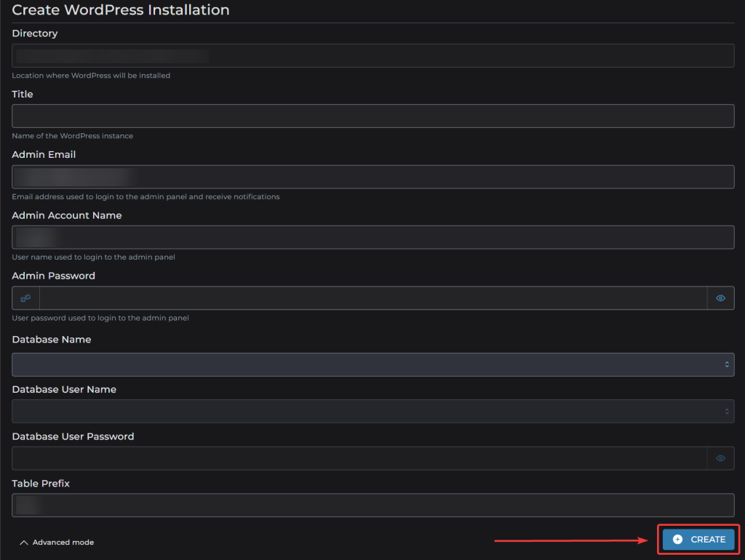This screenshot has height=560, width=745.
Task: Select the Admin Email field
Action: tap(373, 177)
